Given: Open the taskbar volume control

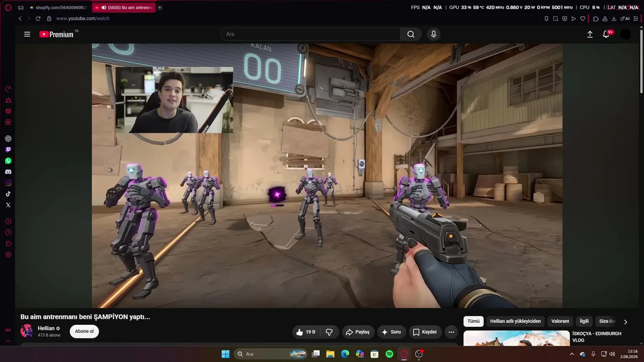Looking at the screenshot, I should click(x=612, y=354).
